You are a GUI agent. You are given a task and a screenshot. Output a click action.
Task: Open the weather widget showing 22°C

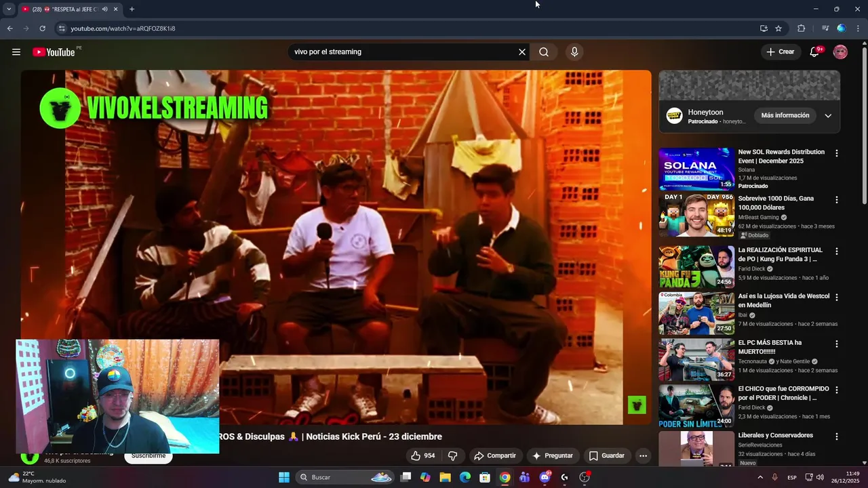[37, 477]
